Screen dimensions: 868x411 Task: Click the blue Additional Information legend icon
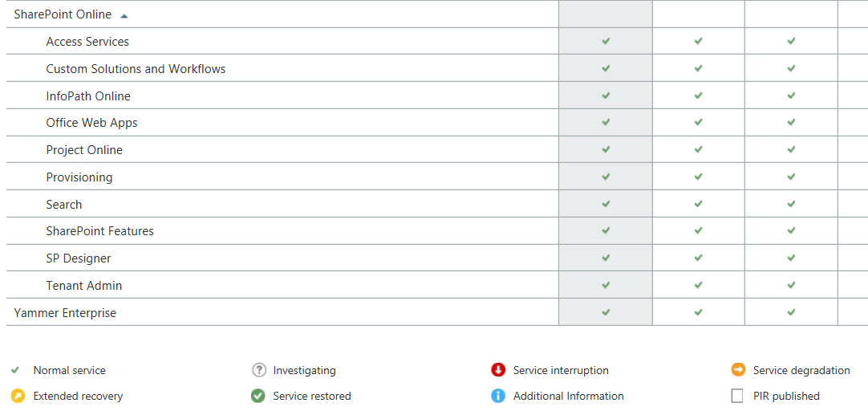pos(498,396)
